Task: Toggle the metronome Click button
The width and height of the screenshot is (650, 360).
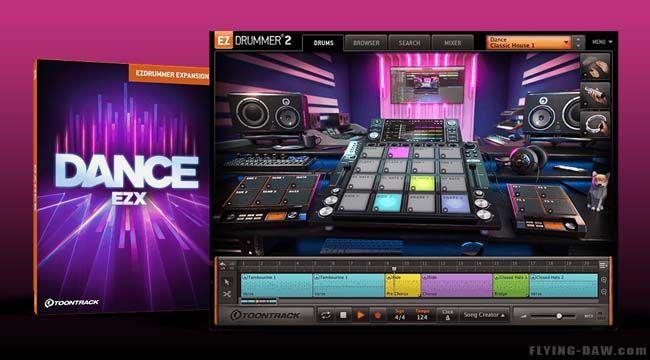Action: coord(447,315)
